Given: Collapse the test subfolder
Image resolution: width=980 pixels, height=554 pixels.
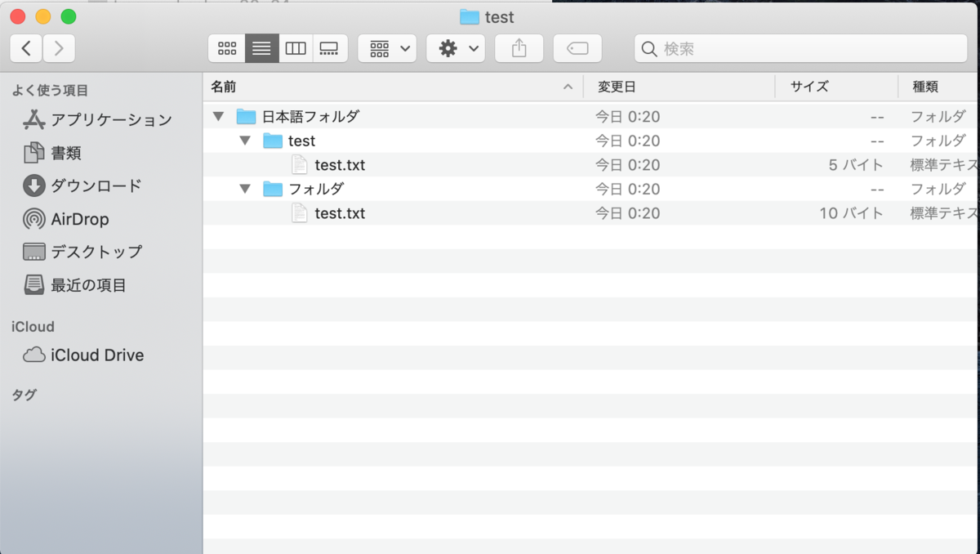Looking at the screenshot, I should (244, 141).
